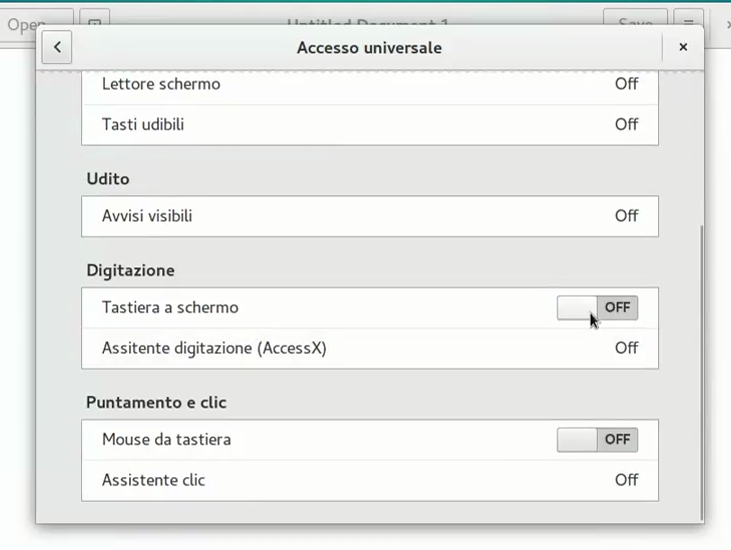Go back using the header arrow button

(x=57, y=47)
